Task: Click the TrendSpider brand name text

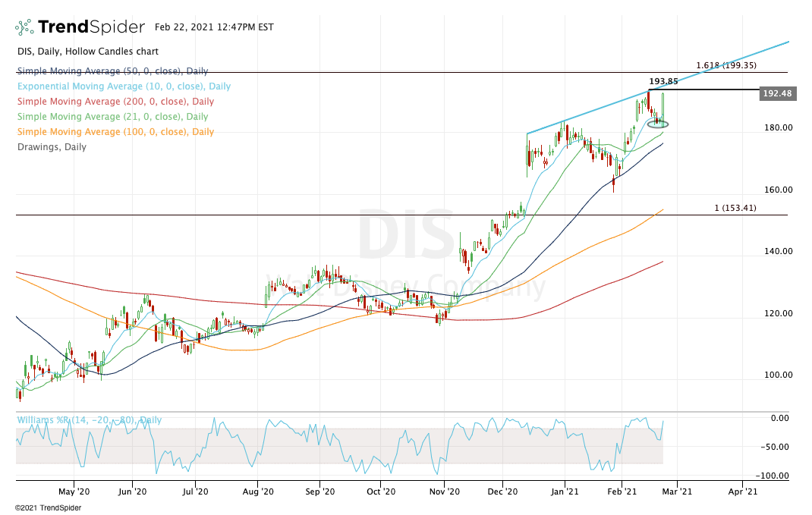Action: [91, 27]
